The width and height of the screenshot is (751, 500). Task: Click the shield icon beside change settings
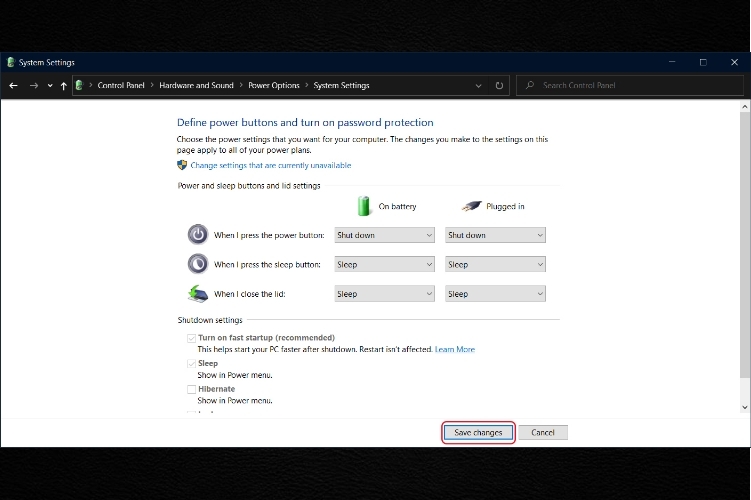coord(182,165)
